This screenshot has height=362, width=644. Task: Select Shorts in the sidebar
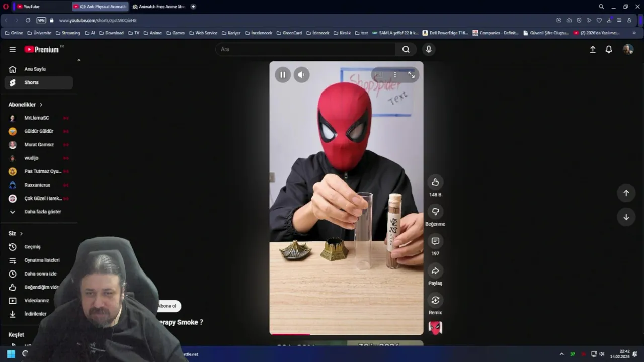tap(39, 82)
